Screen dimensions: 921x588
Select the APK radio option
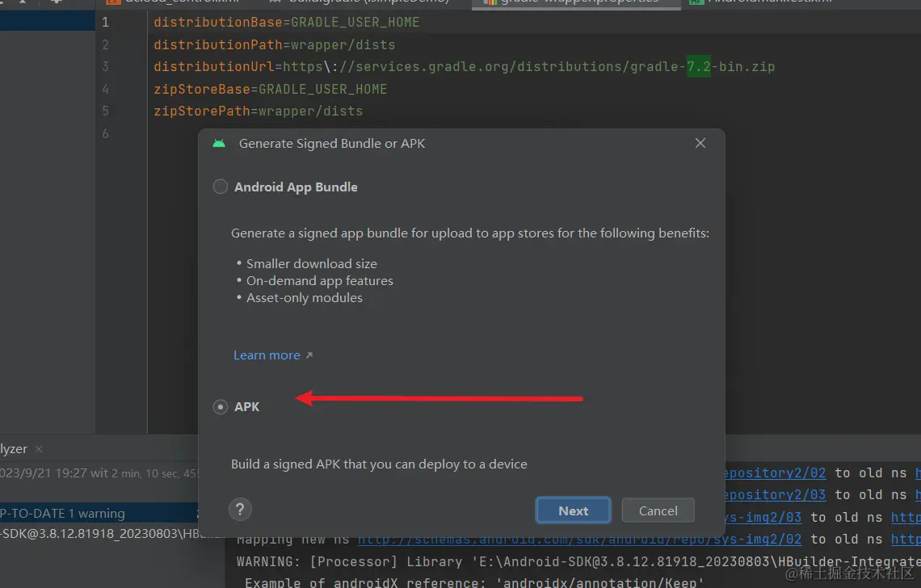(221, 407)
